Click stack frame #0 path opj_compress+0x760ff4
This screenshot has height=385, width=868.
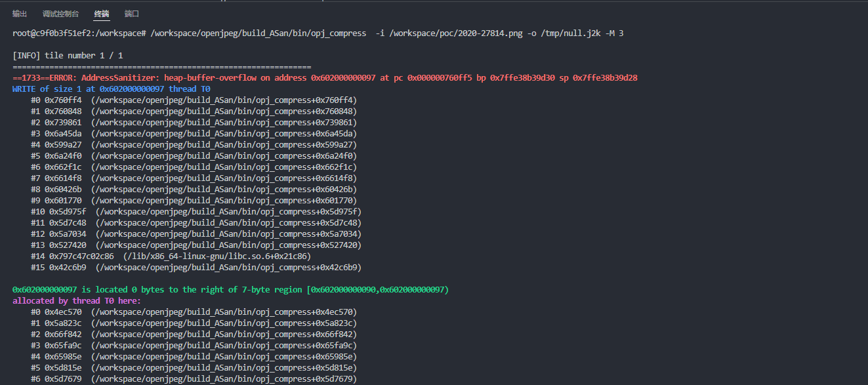[x=224, y=100]
